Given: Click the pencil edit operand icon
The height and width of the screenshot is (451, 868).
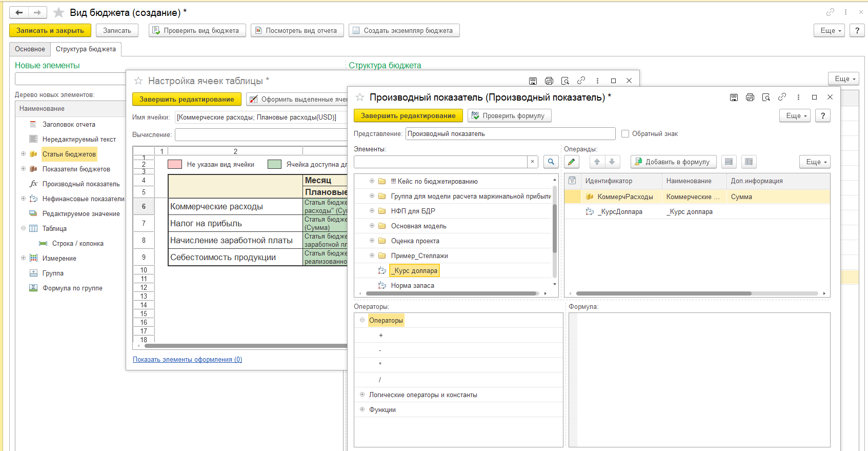Looking at the screenshot, I should (572, 162).
